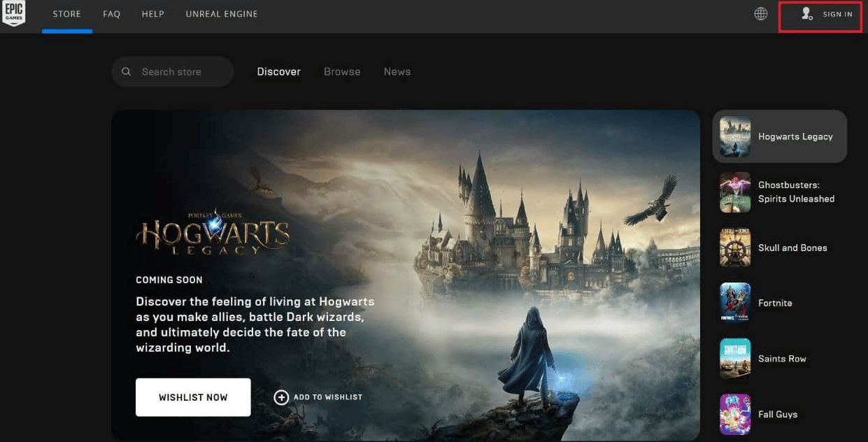Select the Fall Guys thumbnail
The width and height of the screenshot is (868, 442).
coord(735,414)
